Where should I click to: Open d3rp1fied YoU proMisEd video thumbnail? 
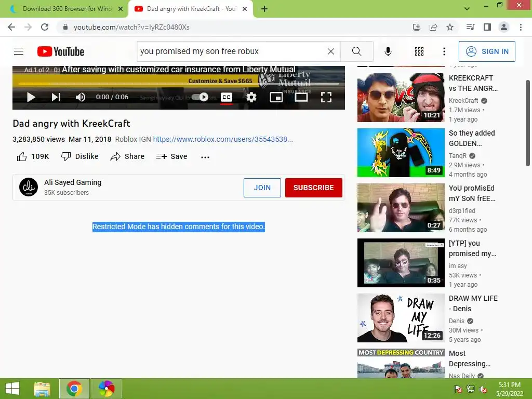pos(401,208)
